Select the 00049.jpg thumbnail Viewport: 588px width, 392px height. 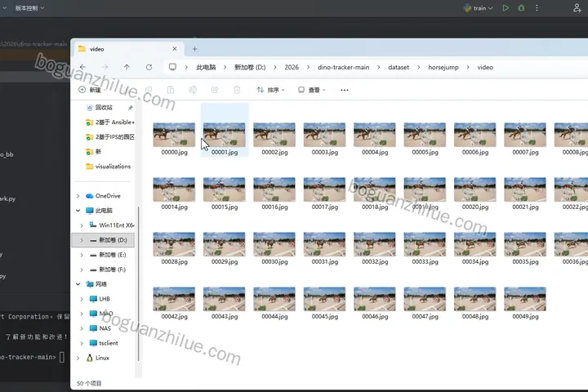click(x=525, y=299)
